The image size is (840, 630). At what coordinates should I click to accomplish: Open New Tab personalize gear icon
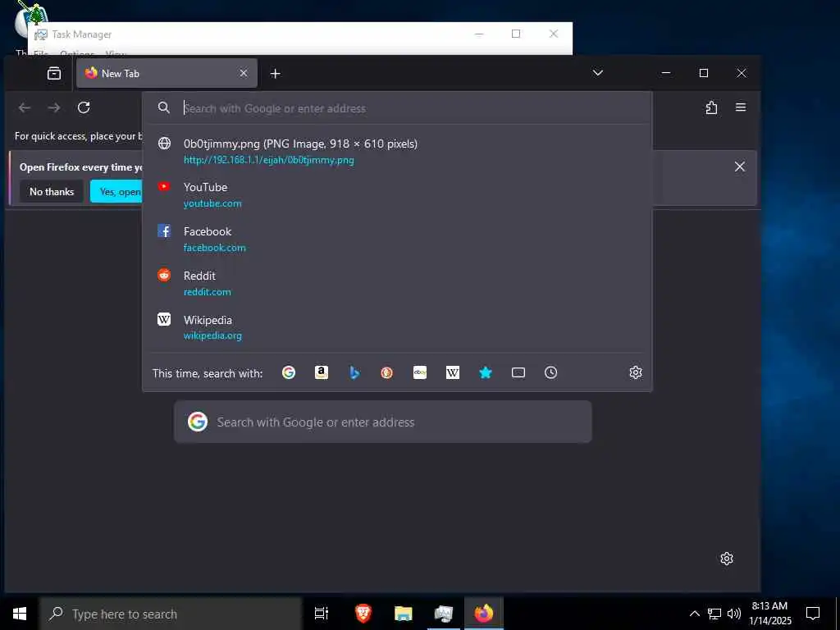(x=727, y=559)
